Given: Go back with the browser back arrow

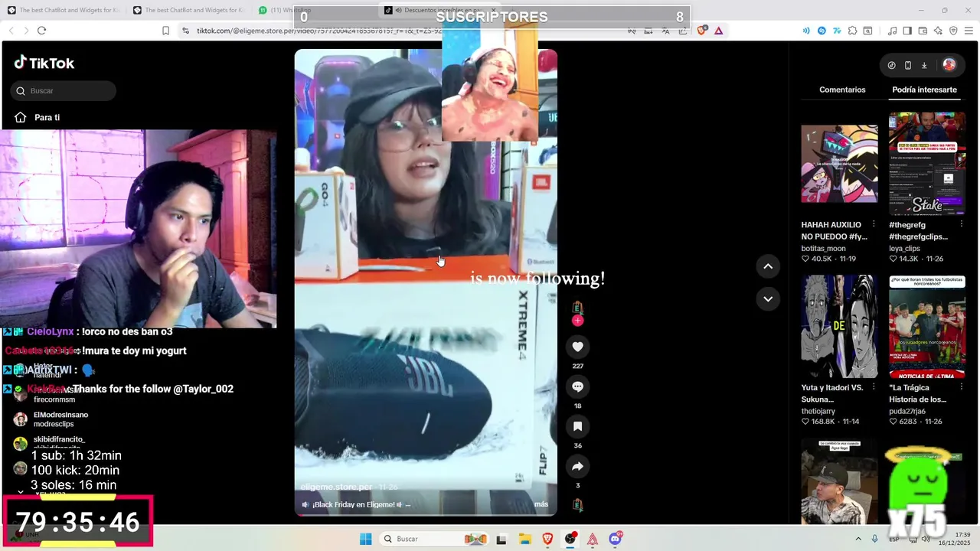Looking at the screenshot, I should tap(11, 31).
